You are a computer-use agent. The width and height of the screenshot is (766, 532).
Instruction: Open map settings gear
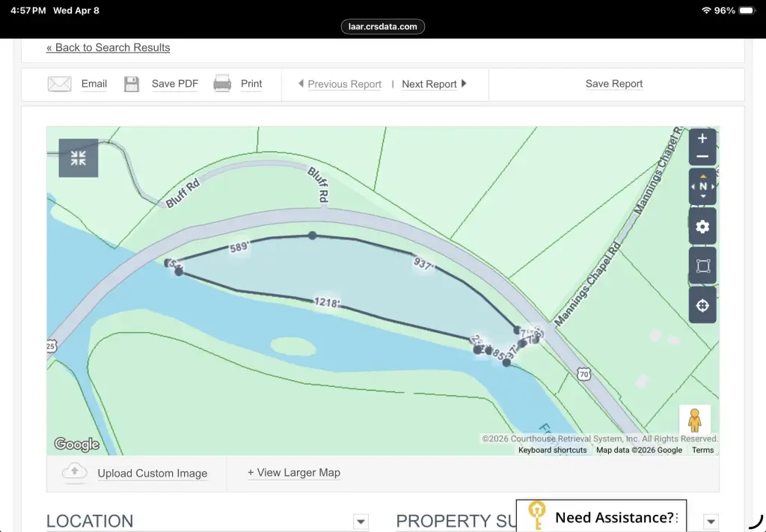click(702, 227)
